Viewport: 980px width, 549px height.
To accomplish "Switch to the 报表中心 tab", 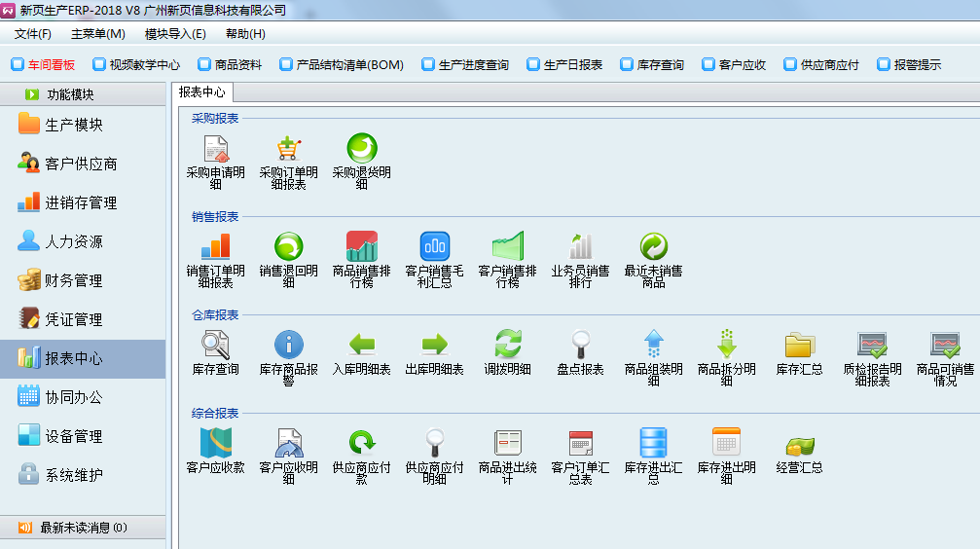I will (203, 92).
